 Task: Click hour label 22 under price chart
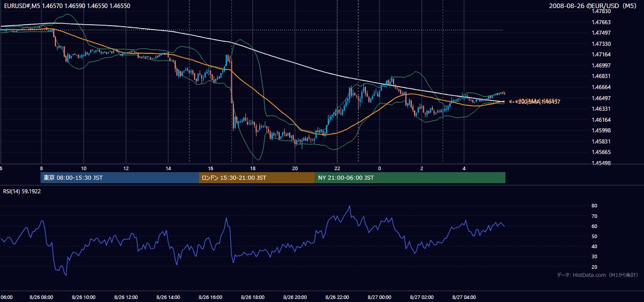pos(338,168)
